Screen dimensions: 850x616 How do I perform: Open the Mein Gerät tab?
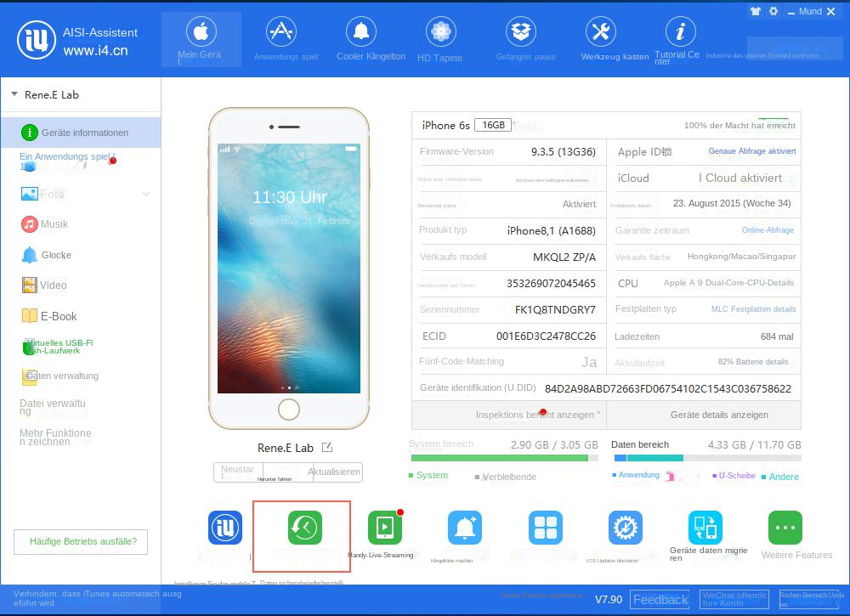pos(201,40)
